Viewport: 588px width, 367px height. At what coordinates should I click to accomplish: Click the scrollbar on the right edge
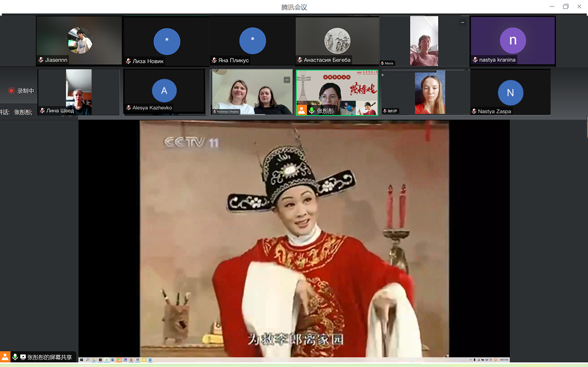[587, 128]
